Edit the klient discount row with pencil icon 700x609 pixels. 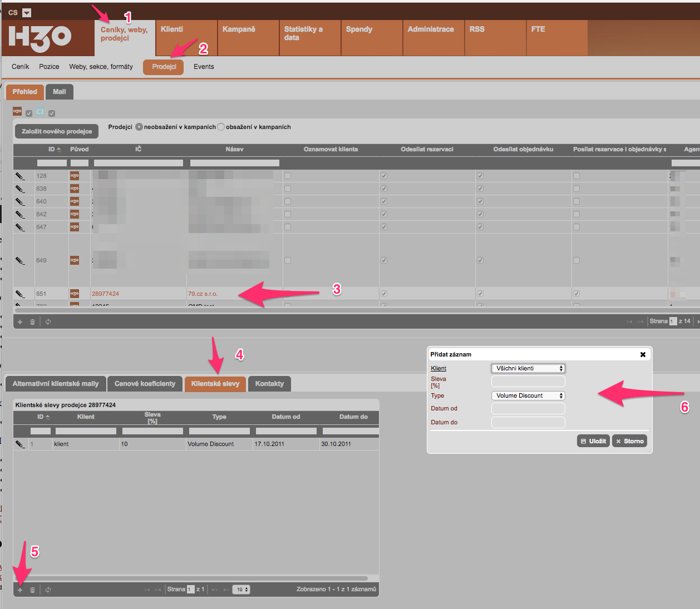[x=20, y=444]
